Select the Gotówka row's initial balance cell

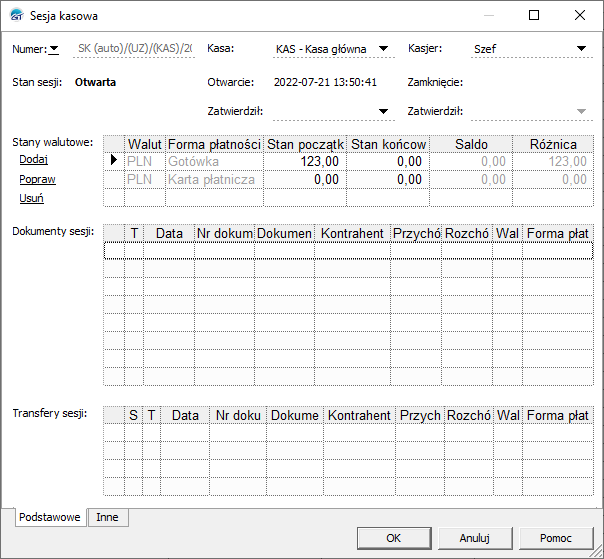click(305, 160)
